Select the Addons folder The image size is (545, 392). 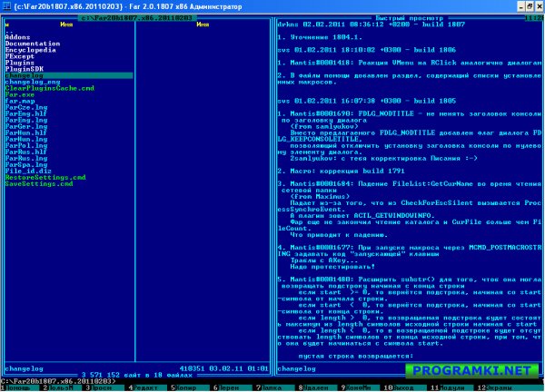tap(17, 37)
